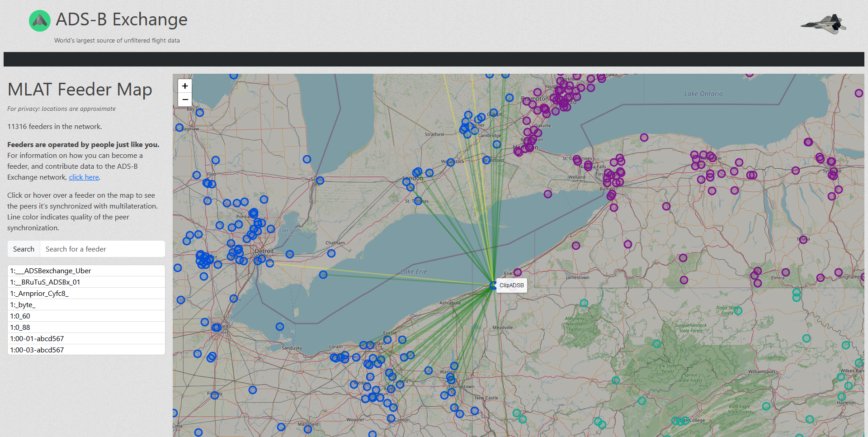Click the purple feeder marker near Erie
This screenshot has width=868, height=437.
click(x=518, y=272)
